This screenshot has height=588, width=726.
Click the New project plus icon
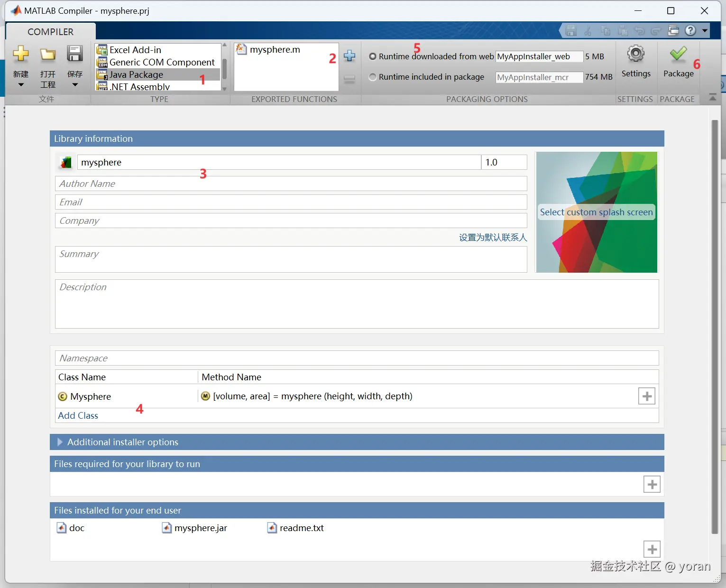pyautogui.click(x=20, y=54)
